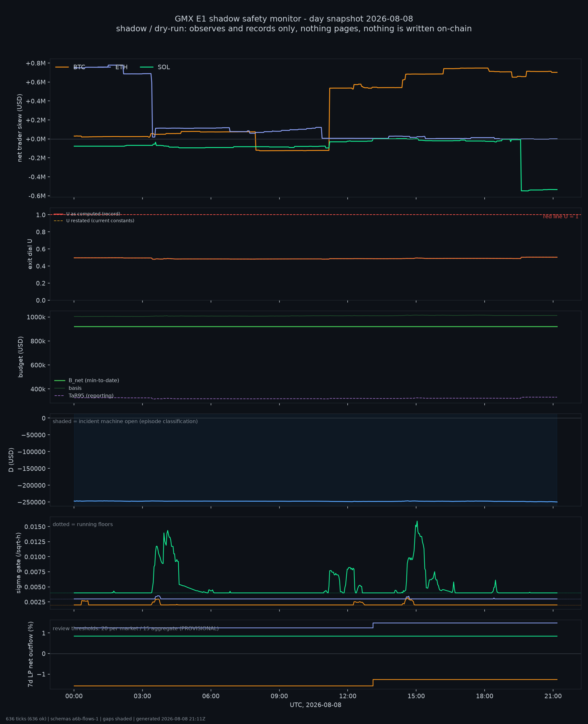Click the ETH legend label
Screen dimensions: 588x724
[x=121, y=67]
